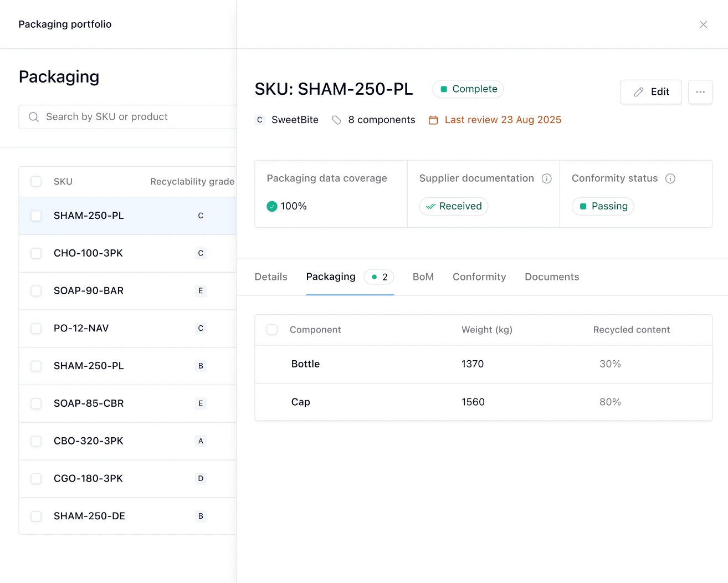
Task: Click the green checkmark icon beside 100%
Action: point(271,206)
